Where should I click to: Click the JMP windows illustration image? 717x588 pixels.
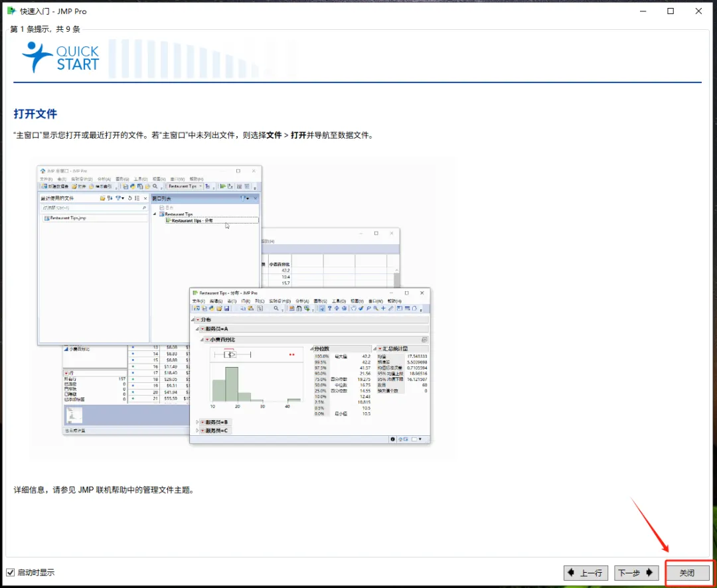point(242,308)
